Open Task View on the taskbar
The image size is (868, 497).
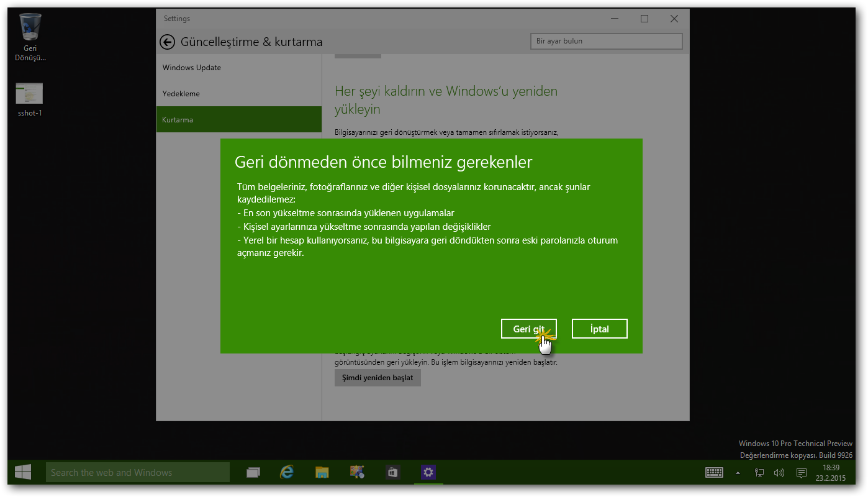253,473
